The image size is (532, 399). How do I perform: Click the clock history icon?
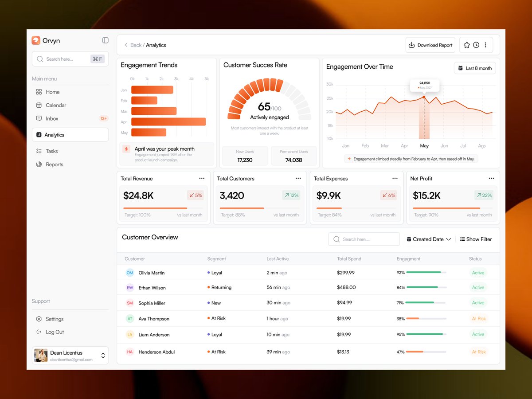(476, 45)
